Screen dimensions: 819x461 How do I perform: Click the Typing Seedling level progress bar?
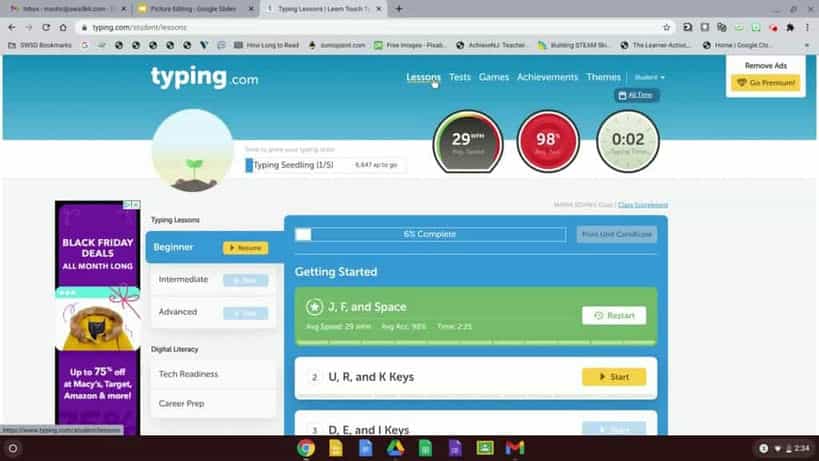pos(324,165)
